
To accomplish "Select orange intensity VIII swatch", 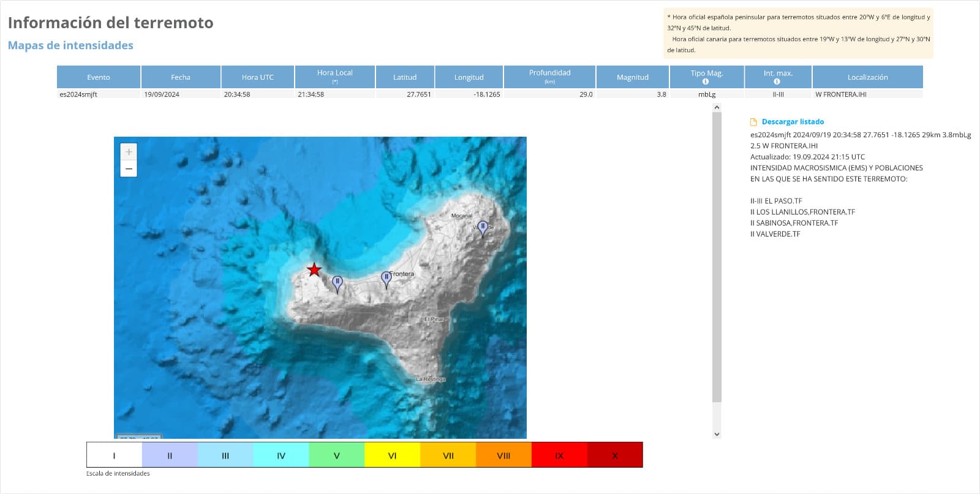I will (x=503, y=455).
